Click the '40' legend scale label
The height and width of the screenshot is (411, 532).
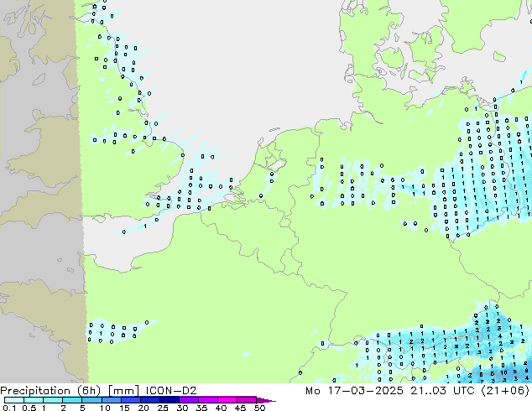tap(221, 408)
